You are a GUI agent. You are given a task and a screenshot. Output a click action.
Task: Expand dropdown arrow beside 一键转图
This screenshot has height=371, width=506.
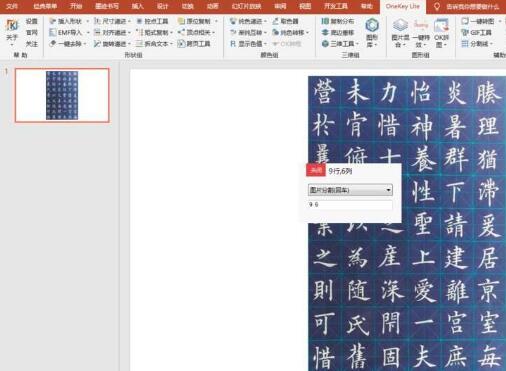pos(500,21)
